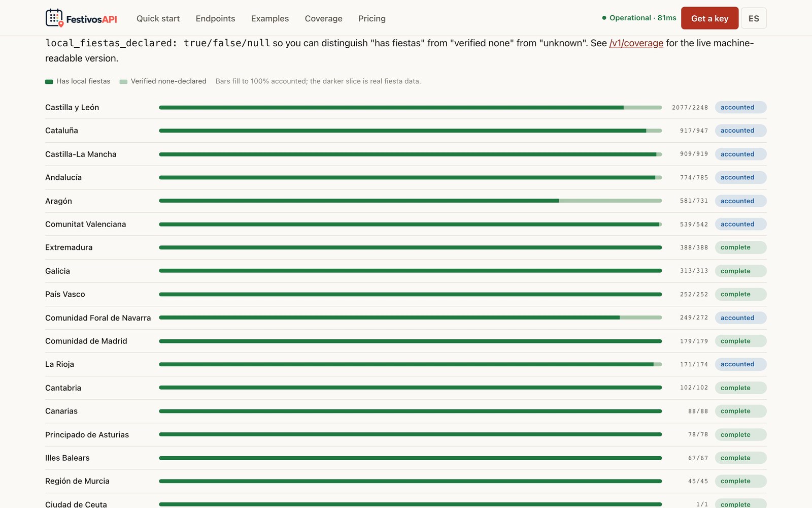Click the 581/731 count value
The width and height of the screenshot is (812, 508).
tap(694, 201)
